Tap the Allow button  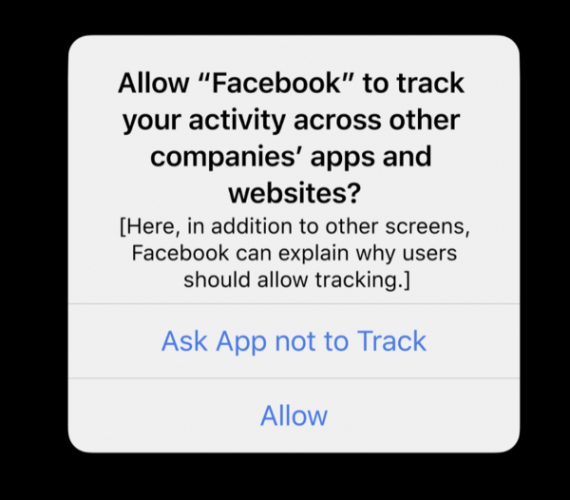pyautogui.click(x=294, y=416)
